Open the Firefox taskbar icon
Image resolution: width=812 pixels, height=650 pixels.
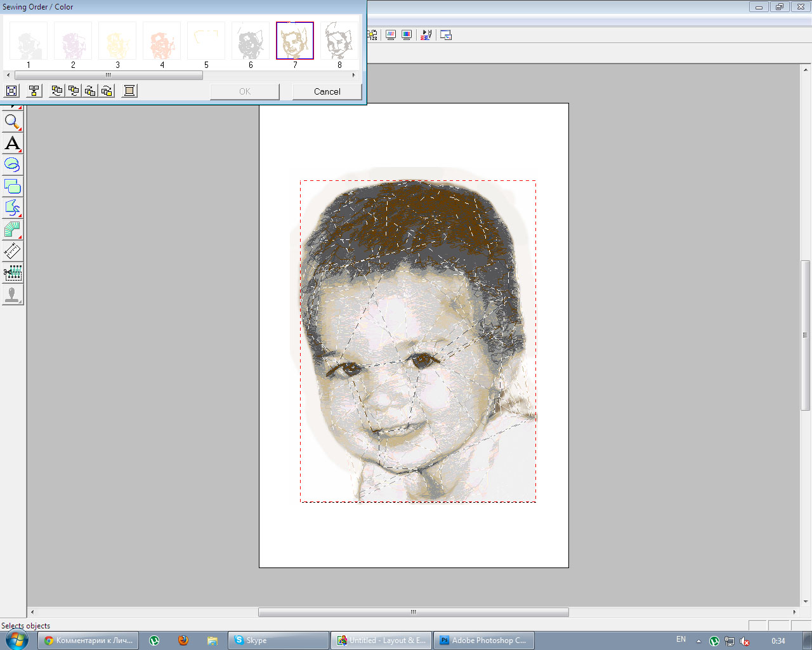(x=183, y=640)
